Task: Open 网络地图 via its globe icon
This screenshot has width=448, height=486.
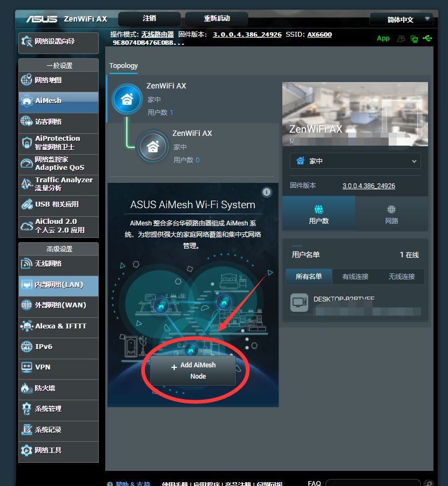Action: 26,80
